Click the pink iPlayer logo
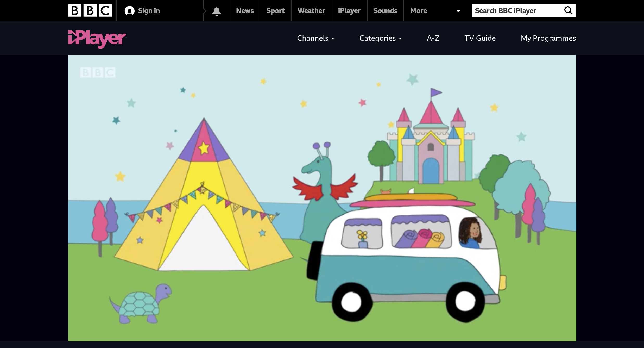The image size is (644, 348). click(97, 39)
